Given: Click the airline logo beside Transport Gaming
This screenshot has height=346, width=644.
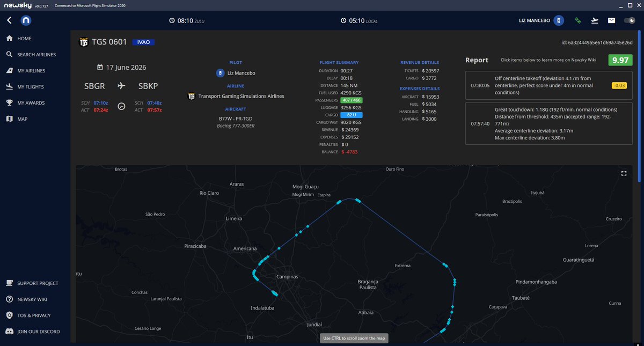Looking at the screenshot, I should pyautogui.click(x=191, y=96).
